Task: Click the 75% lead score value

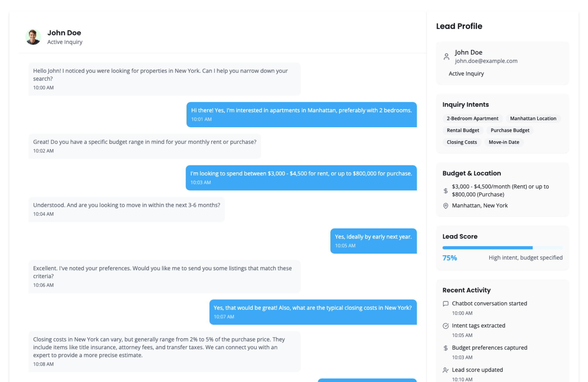Action: pyautogui.click(x=450, y=258)
